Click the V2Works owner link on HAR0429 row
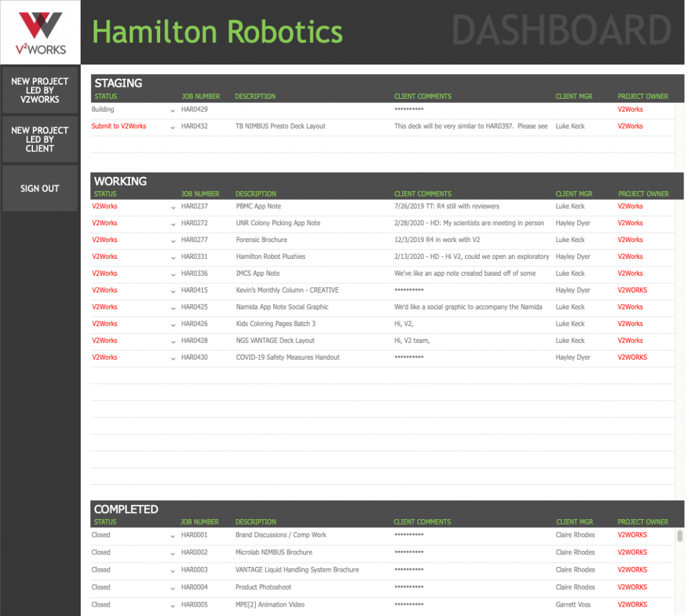 (x=630, y=110)
